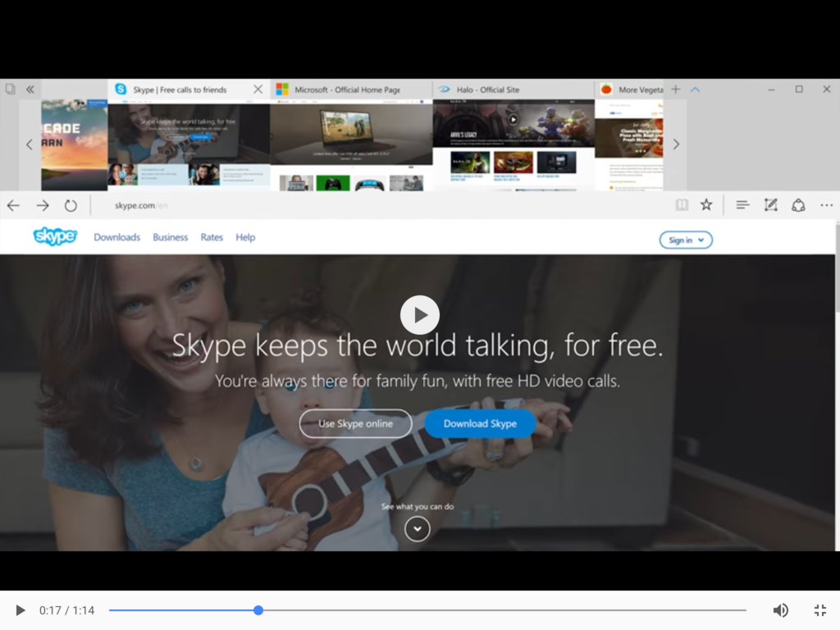
Task: Open the More actions ellipsis menu
Action: (827, 204)
